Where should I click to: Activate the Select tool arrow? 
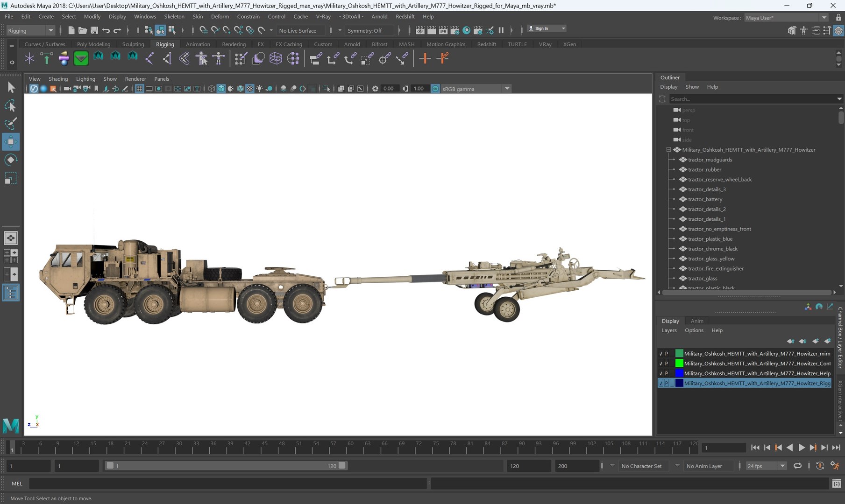tap(11, 87)
